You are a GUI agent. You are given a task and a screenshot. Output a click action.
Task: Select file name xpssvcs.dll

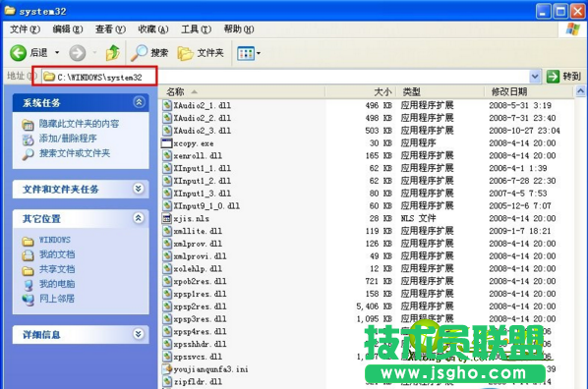click(x=198, y=357)
